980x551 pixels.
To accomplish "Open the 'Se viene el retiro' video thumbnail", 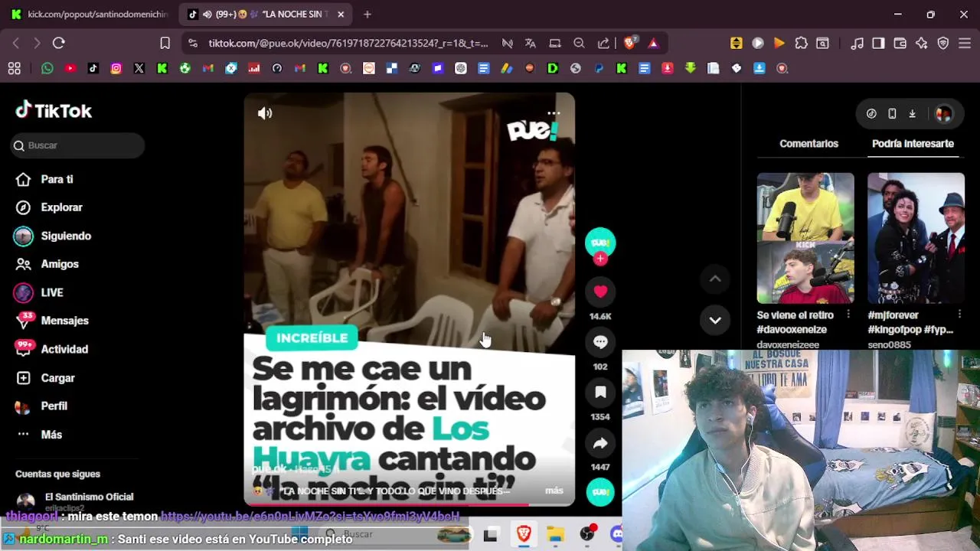I will 805,238.
